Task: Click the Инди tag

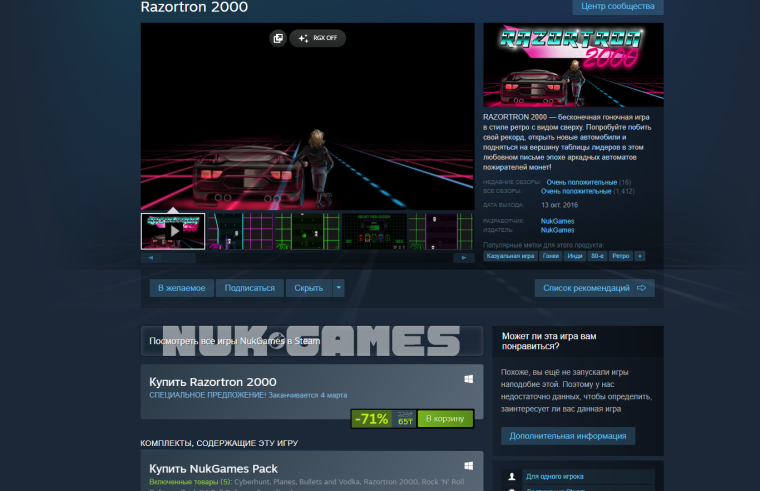Action: 575,256
